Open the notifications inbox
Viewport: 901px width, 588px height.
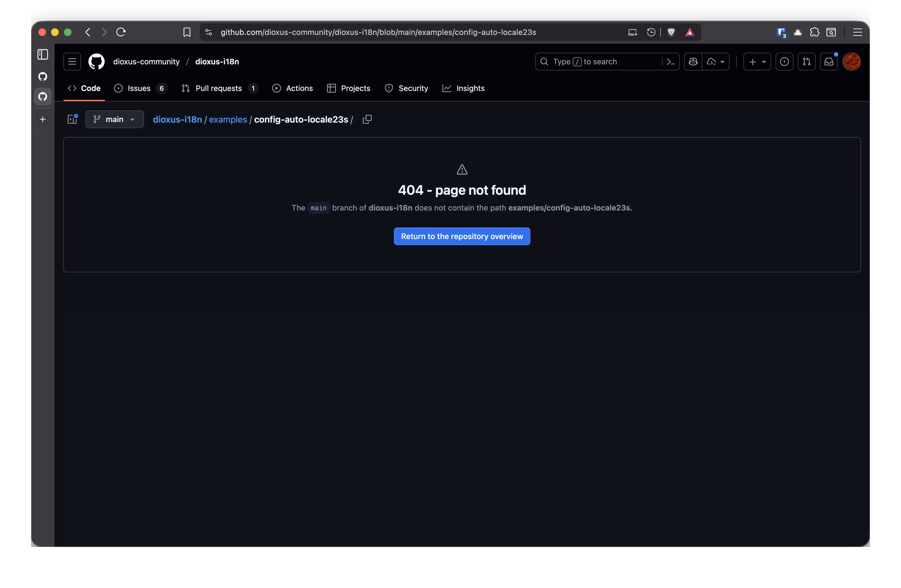[x=829, y=61]
